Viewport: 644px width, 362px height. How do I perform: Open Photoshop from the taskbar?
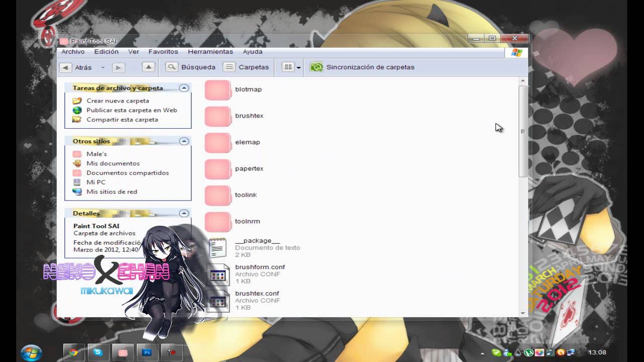click(x=147, y=352)
